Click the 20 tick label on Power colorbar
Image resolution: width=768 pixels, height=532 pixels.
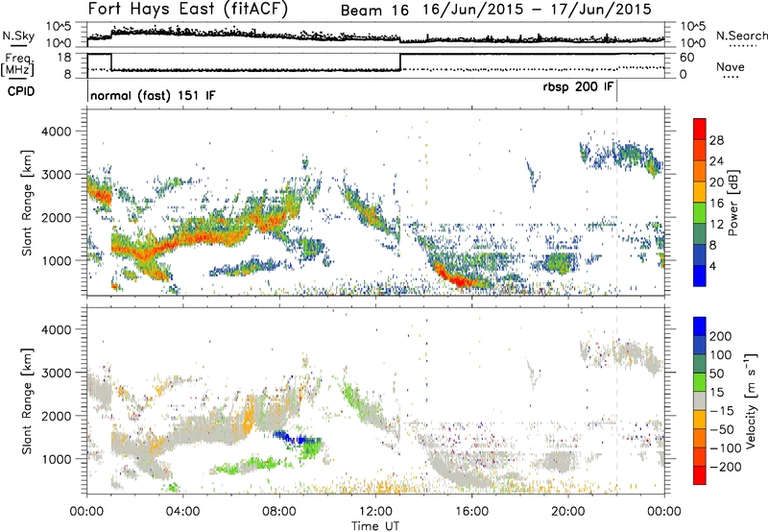717,182
